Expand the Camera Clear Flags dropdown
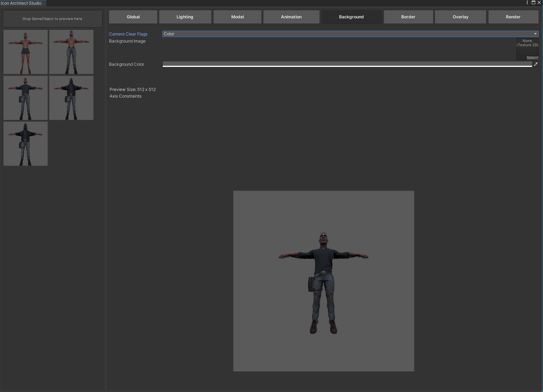This screenshot has height=392, width=543. pos(350,34)
